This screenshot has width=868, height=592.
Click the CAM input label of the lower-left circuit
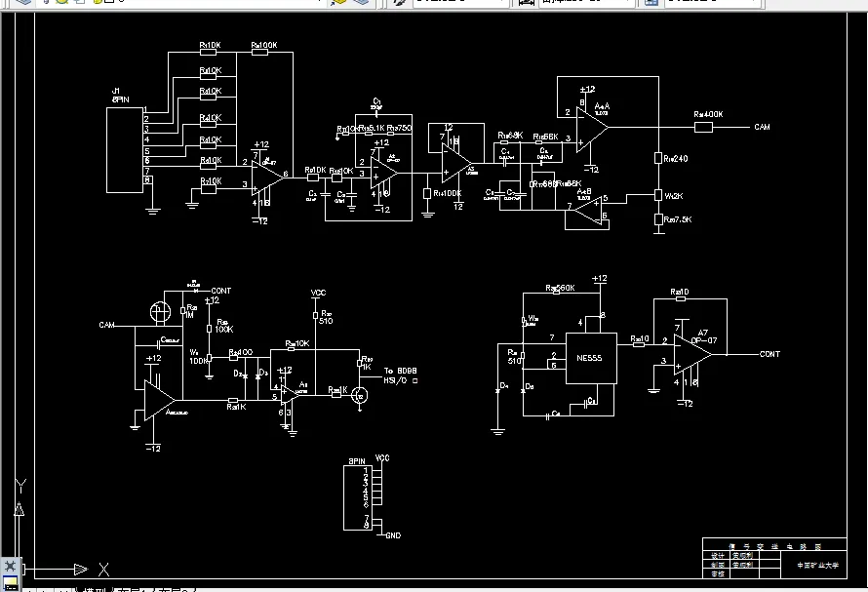point(106,325)
